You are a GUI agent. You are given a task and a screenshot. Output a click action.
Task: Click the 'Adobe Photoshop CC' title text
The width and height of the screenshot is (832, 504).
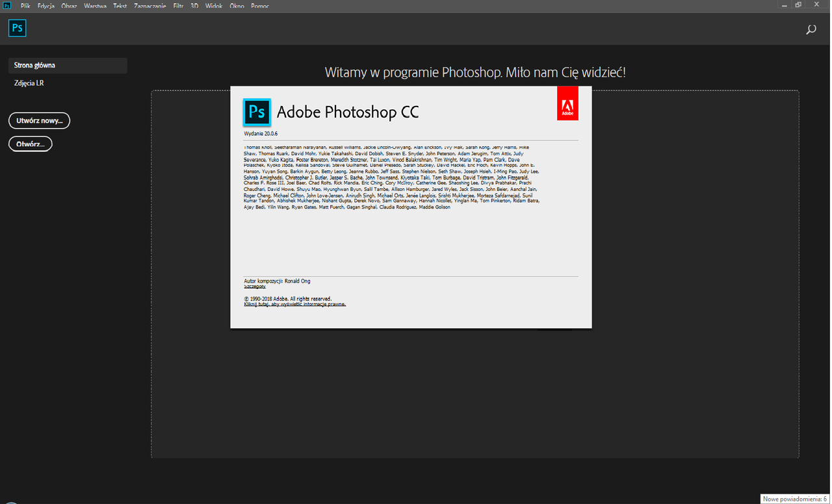(348, 112)
